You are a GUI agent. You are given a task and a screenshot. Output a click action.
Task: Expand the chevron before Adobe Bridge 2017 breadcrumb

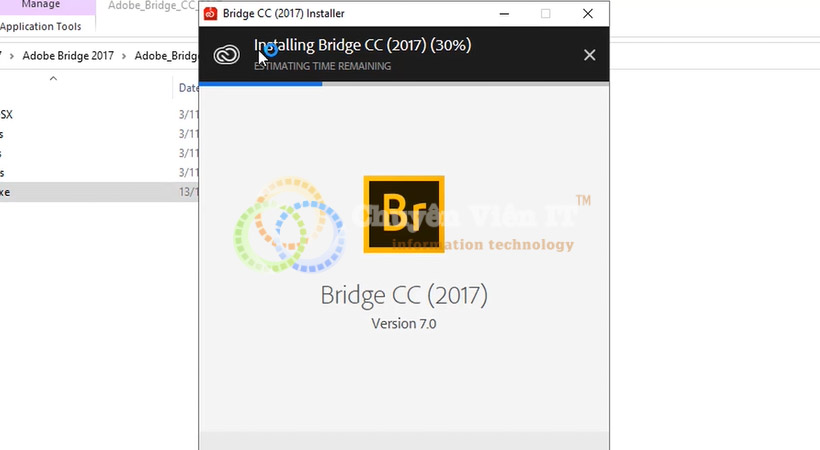coord(12,56)
